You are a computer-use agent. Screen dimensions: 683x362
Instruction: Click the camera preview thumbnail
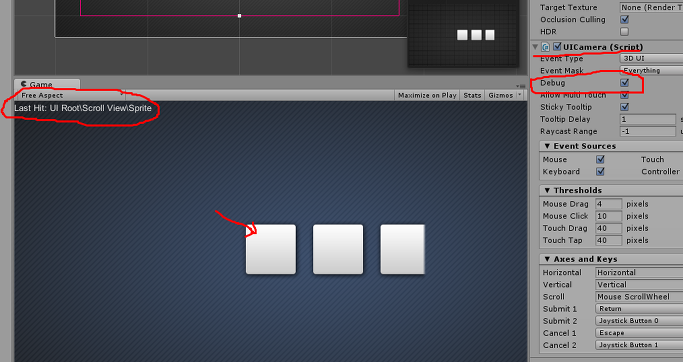coord(463,34)
